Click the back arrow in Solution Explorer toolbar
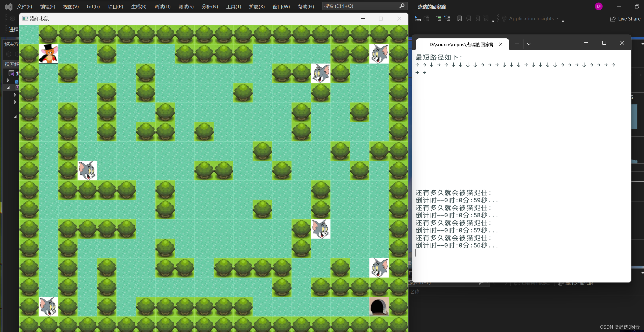 (9, 54)
